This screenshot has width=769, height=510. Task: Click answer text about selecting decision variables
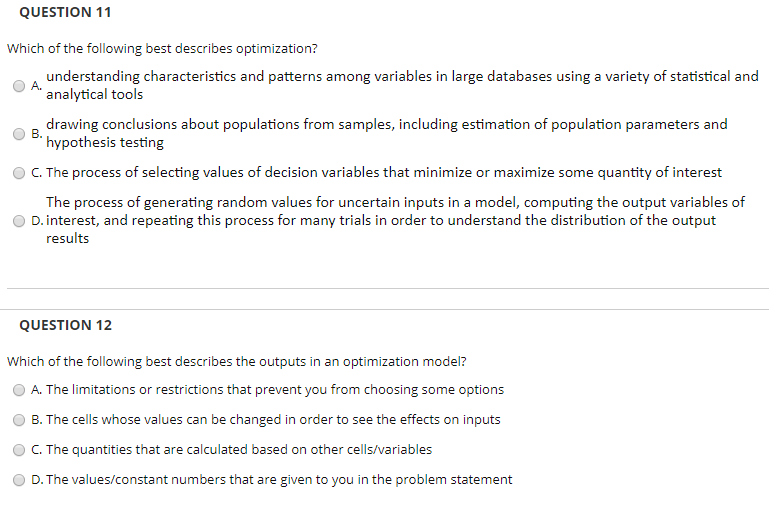point(384,173)
